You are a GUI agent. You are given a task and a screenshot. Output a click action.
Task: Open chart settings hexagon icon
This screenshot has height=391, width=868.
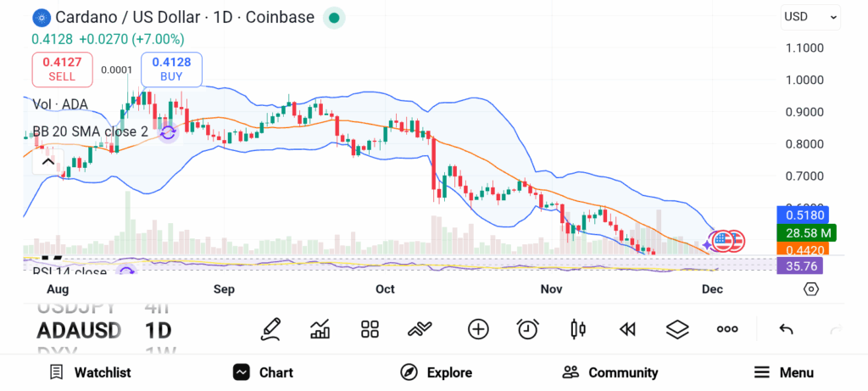[811, 289]
